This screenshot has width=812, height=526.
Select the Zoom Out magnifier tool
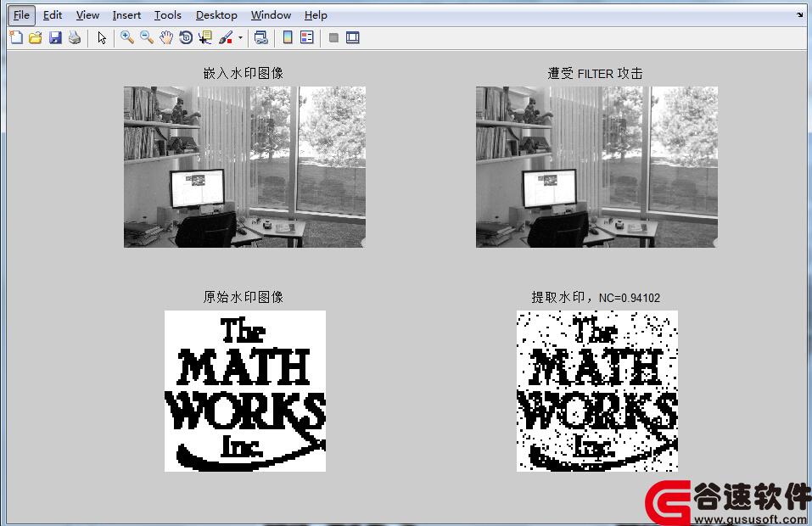147,37
